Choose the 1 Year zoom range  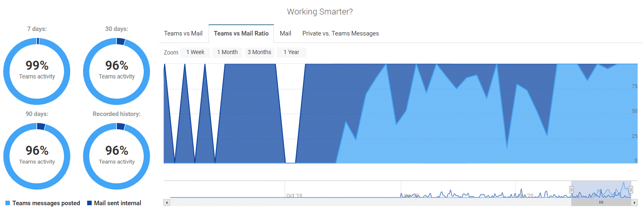[291, 52]
